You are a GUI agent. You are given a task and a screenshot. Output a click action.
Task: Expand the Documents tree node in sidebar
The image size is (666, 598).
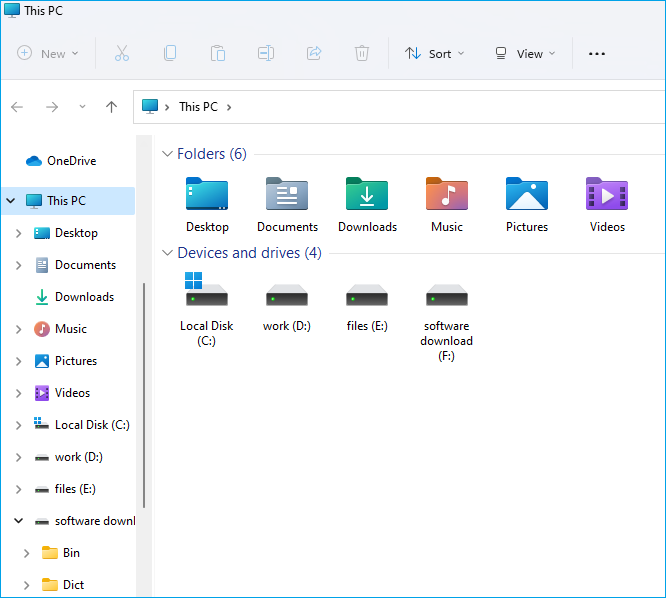point(19,265)
